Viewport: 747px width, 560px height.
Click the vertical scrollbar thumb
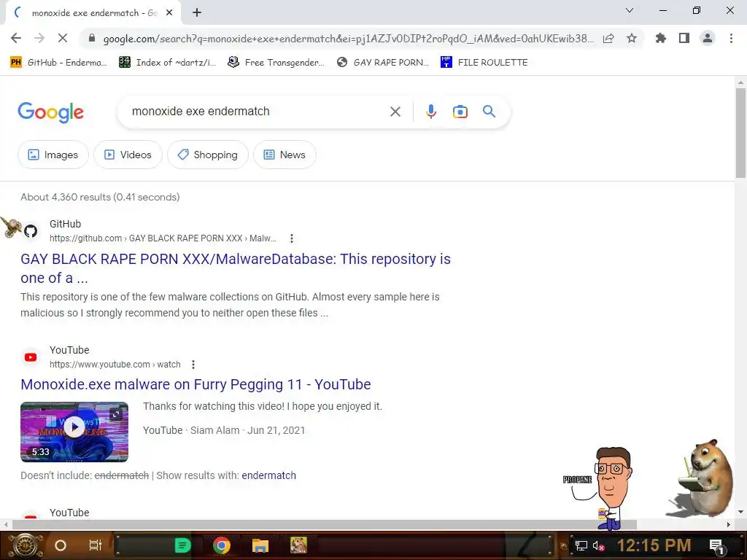(x=740, y=133)
